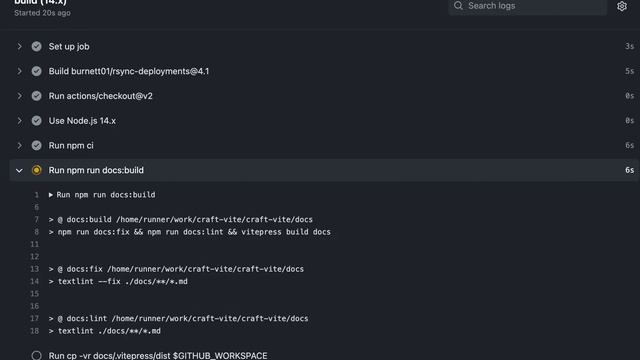Click log line number 1

coord(36,195)
